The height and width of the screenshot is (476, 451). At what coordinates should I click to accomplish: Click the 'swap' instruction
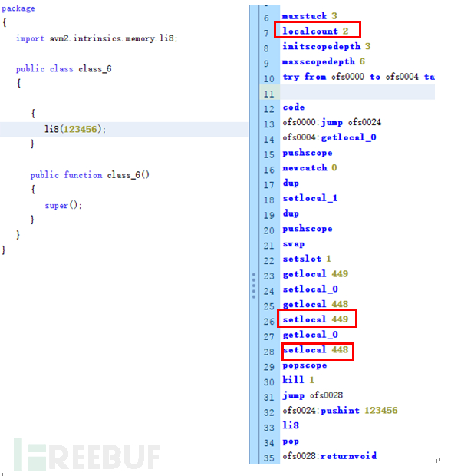(293, 244)
